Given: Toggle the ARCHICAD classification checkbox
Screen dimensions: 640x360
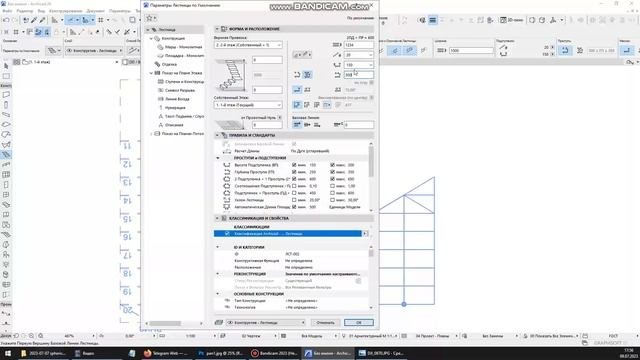Looking at the screenshot, I should (x=227, y=233).
